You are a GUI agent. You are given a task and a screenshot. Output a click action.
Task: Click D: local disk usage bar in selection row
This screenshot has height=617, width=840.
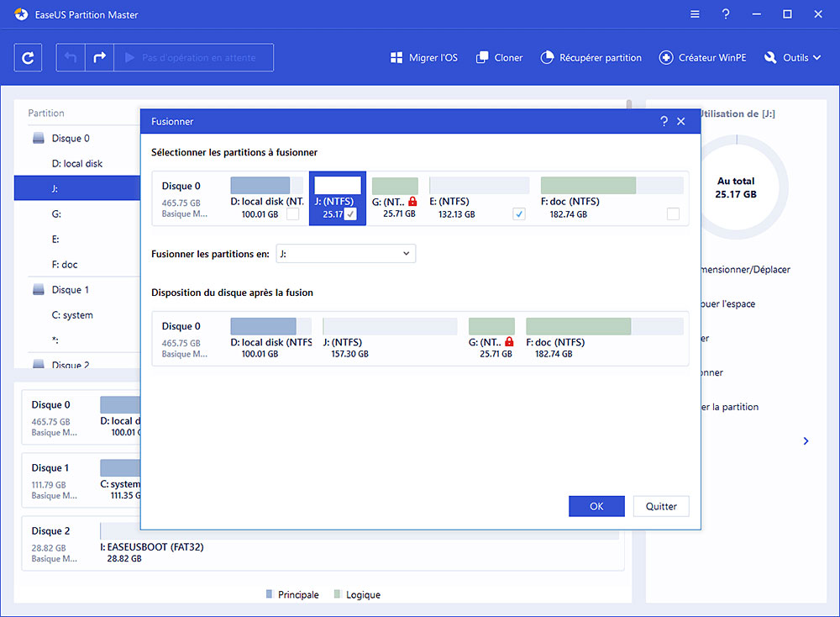267,186
